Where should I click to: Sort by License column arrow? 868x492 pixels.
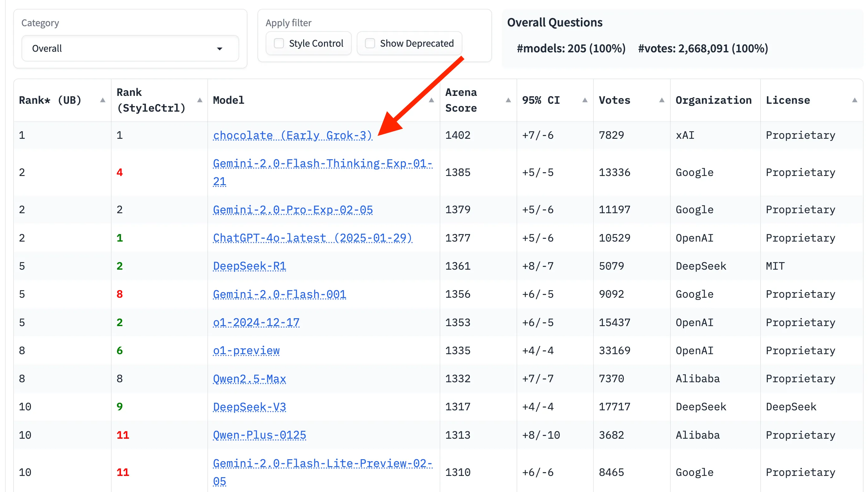854,100
